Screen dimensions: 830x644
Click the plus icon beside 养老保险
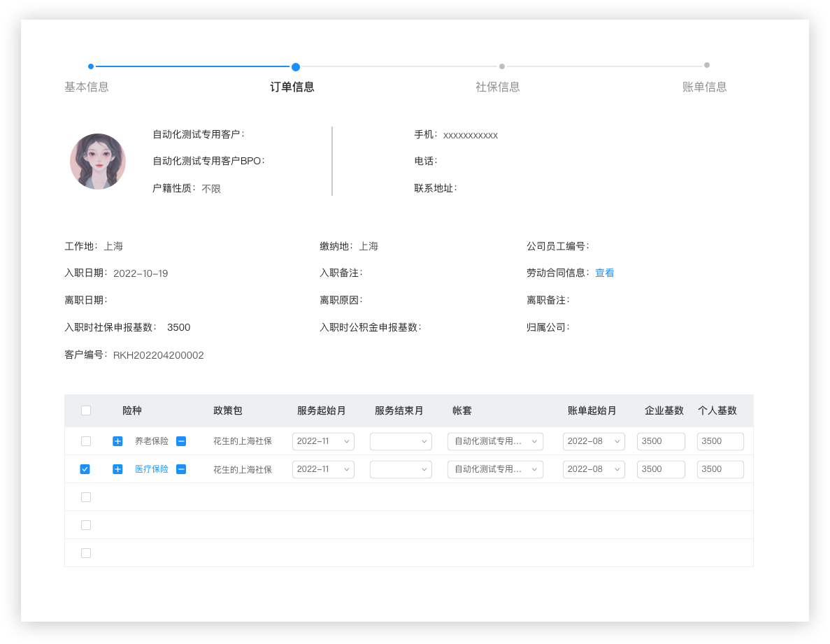(x=117, y=441)
